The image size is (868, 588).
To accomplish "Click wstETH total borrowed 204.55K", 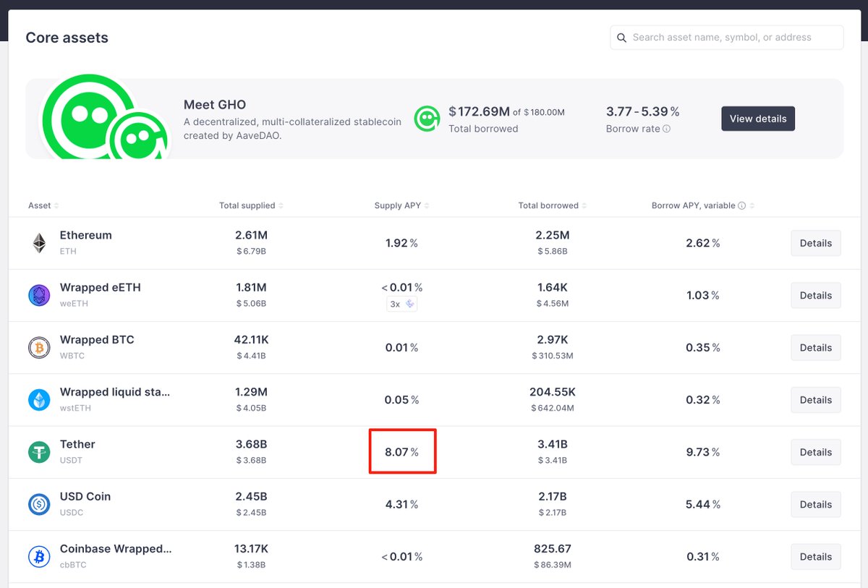I will 553,392.
